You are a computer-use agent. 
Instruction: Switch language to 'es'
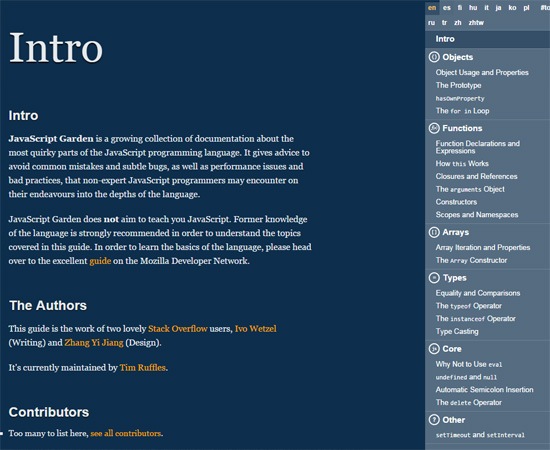pos(447,8)
